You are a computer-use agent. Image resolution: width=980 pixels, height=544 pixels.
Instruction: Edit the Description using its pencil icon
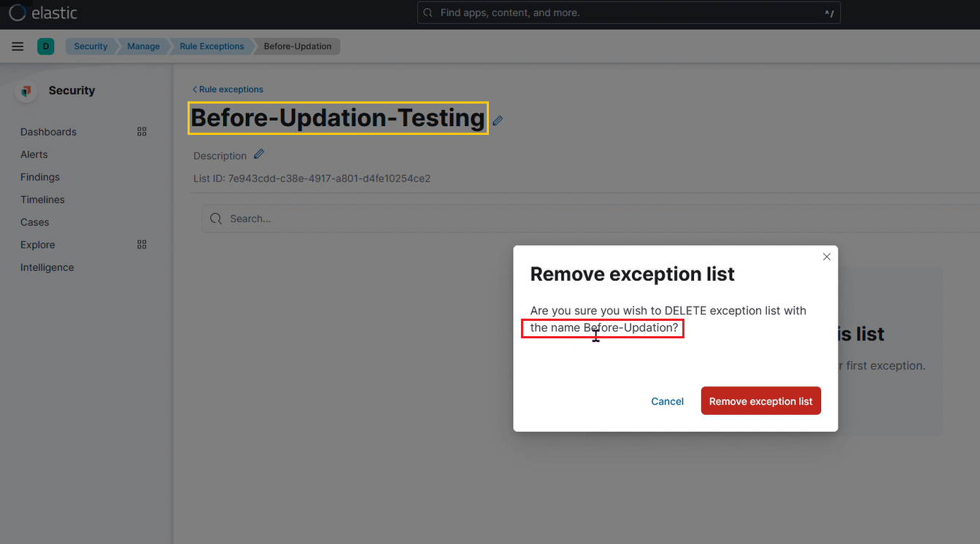[258, 154]
